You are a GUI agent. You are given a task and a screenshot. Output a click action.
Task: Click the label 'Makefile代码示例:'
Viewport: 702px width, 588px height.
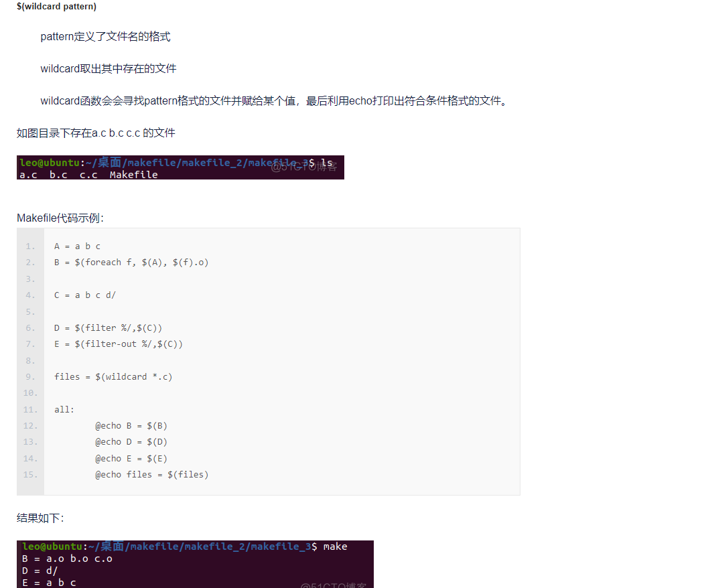click(x=60, y=218)
